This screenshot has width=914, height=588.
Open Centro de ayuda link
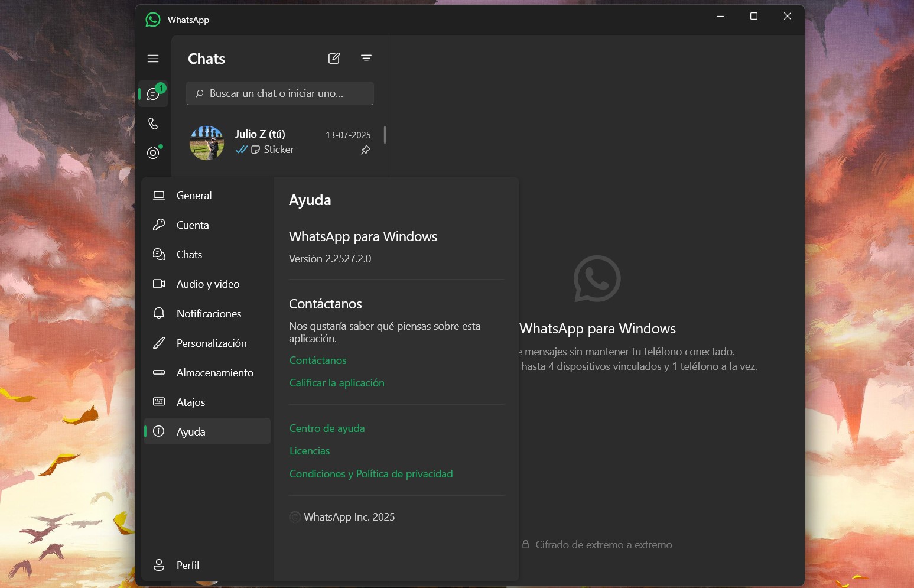(x=327, y=428)
